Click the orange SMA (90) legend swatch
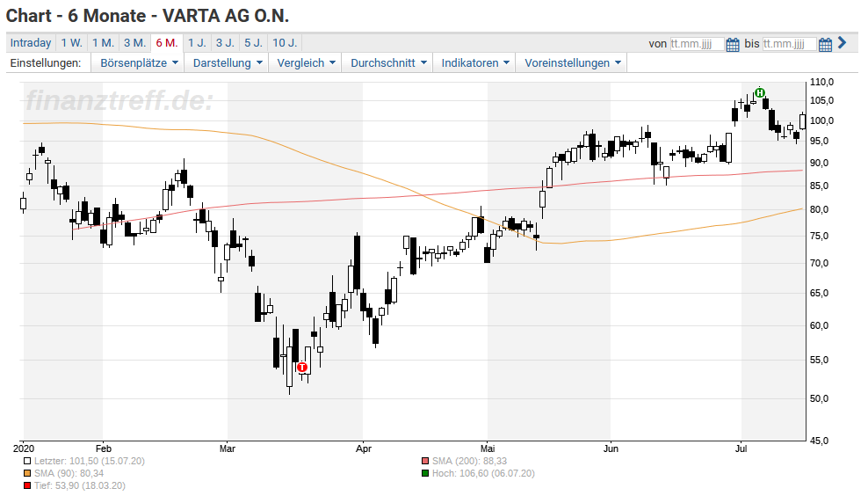868x503 pixels. point(27,473)
